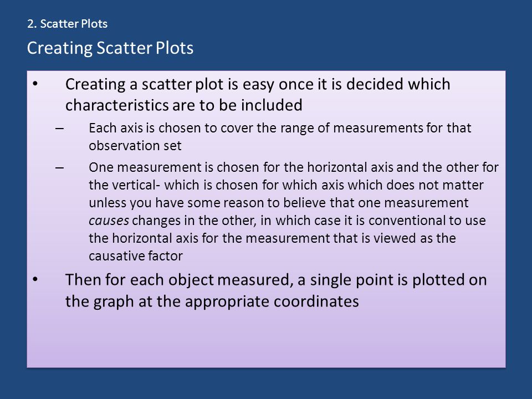
Task: Click the first bullet point marker
Action: pyautogui.click(x=35, y=84)
